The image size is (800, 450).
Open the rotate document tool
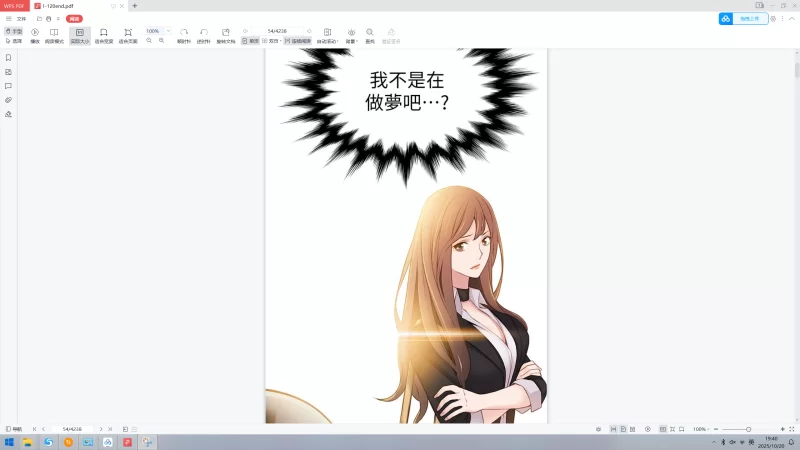click(x=226, y=36)
